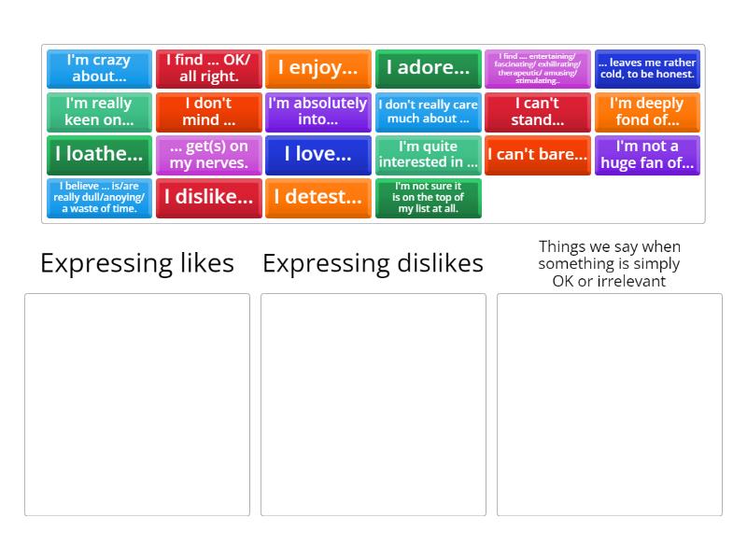The image size is (747, 560).
Task: Select the "leaves me rather cold" tile
Action: (647, 67)
